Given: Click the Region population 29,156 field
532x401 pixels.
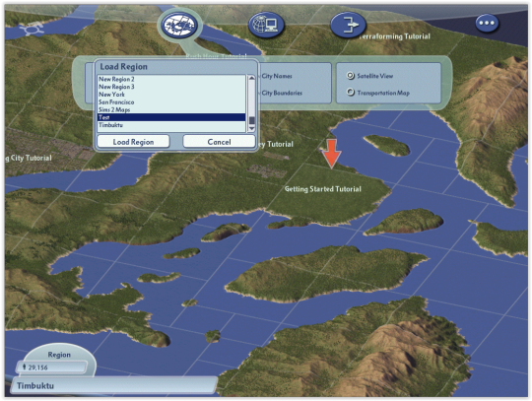Looking at the screenshot, I should tap(51, 368).
